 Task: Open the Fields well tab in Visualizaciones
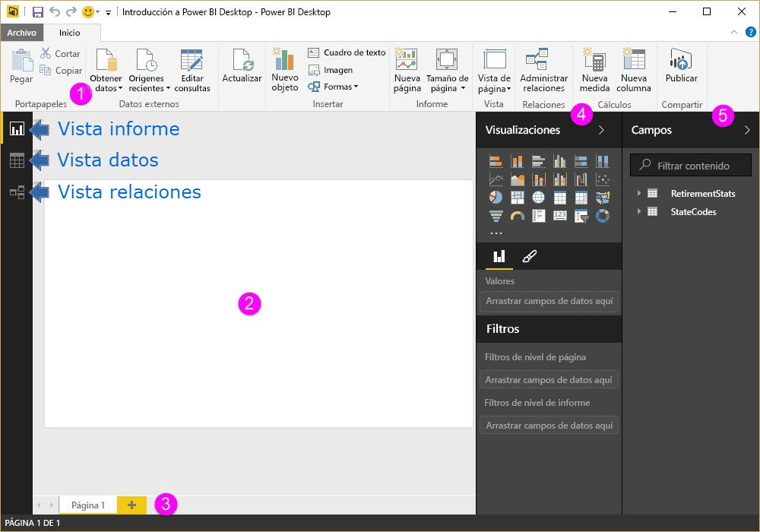(x=499, y=256)
